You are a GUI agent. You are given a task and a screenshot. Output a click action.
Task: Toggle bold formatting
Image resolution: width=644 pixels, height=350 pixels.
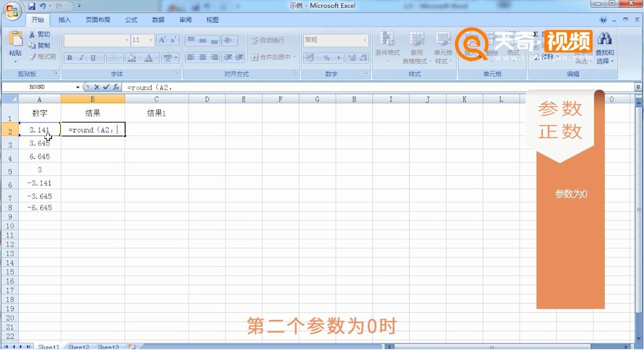(69, 58)
